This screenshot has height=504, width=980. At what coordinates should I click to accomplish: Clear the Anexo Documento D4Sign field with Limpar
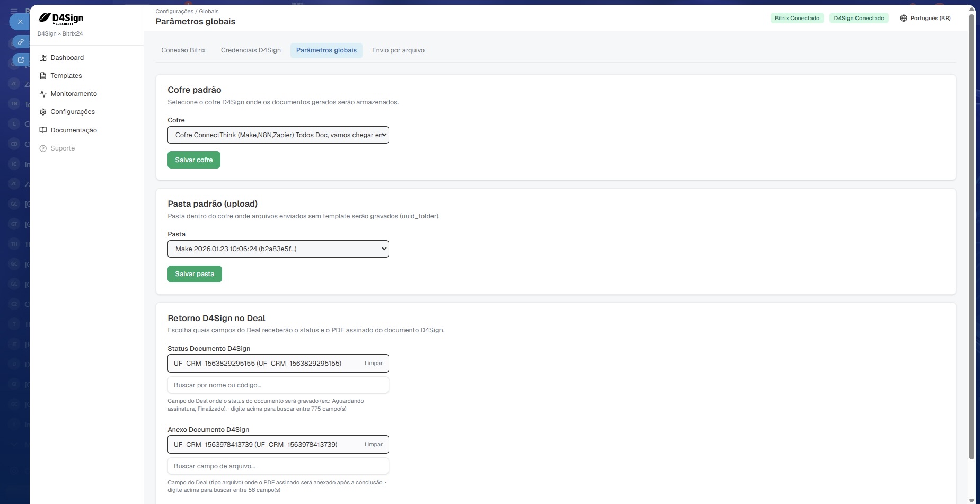374,445
